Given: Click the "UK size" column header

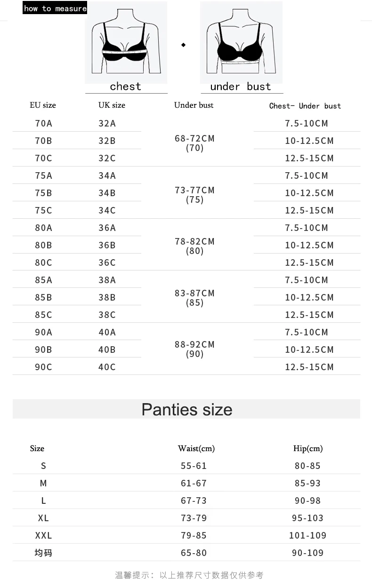Looking at the screenshot, I should [112, 105].
